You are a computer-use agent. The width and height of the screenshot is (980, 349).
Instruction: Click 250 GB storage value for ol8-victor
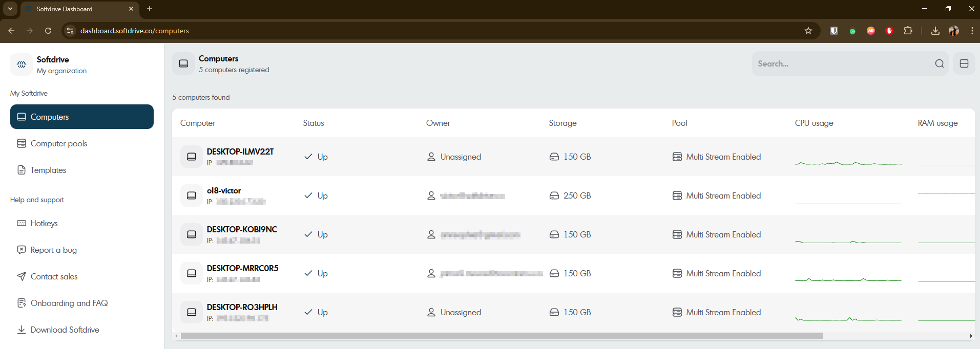click(x=577, y=195)
